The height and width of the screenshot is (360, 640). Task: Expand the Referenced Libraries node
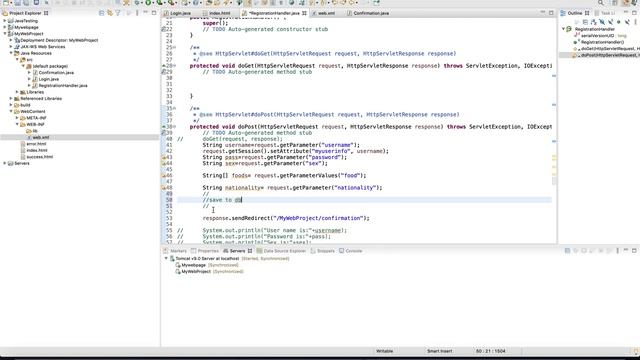11,98
